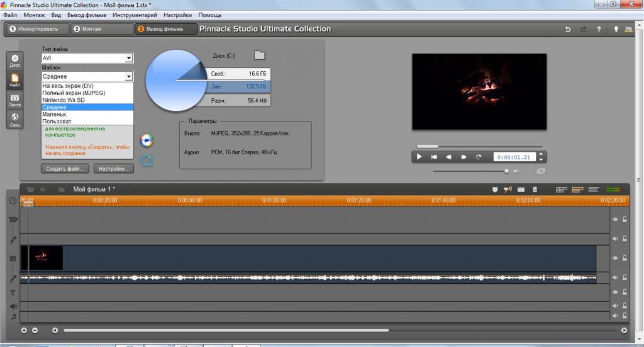Open the Инструментарий menu
The height and width of the screenshot is (347, 644).
coord(135,15)
